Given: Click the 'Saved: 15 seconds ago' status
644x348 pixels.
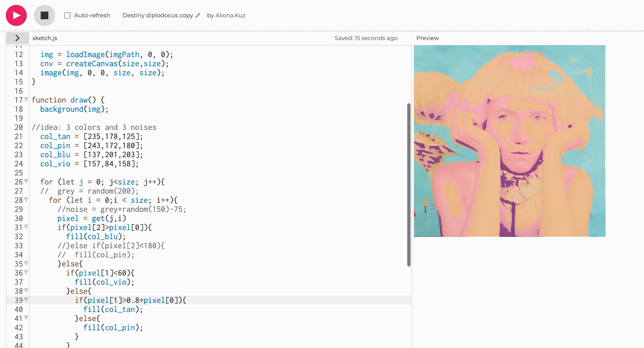Looking at the screenshot, I should pyautogui.click(x=366, y=38).
